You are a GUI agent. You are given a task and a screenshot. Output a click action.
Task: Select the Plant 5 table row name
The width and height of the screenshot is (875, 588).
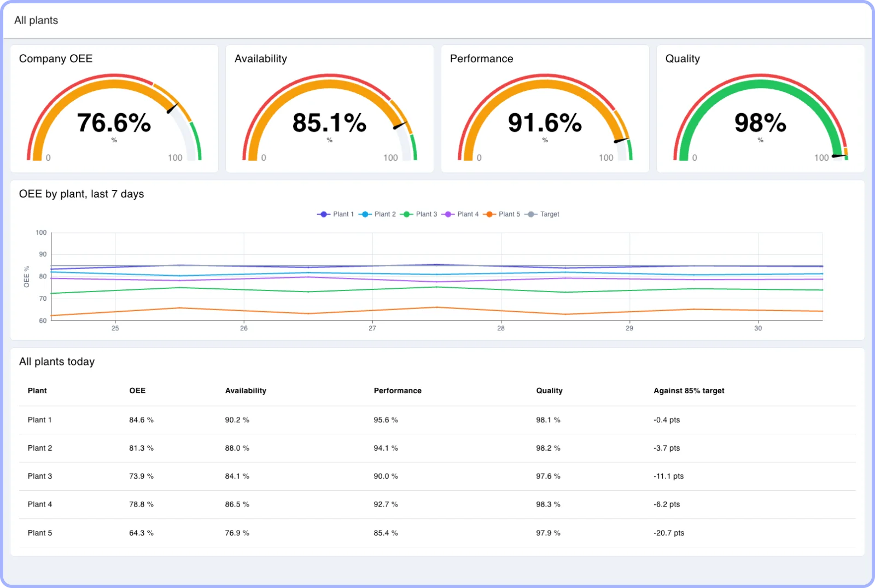point(40,533)
